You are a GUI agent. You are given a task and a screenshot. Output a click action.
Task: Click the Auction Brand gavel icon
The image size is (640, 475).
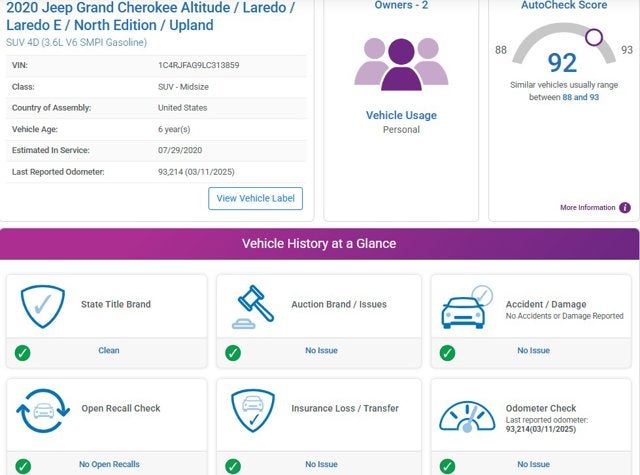(253, 306)
